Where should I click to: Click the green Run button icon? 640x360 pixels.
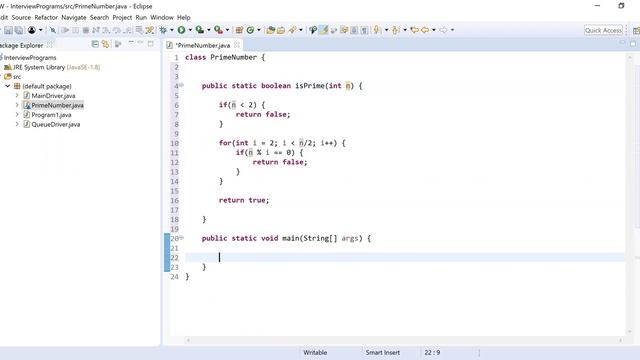[x=182, y=30]
